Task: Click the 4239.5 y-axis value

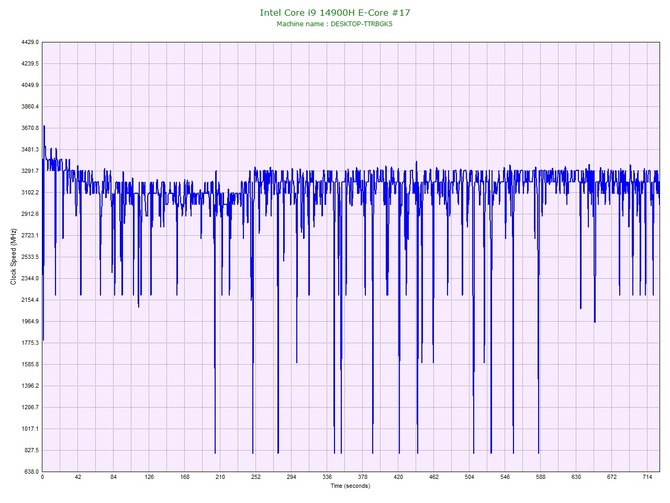Action: (30, 64)
